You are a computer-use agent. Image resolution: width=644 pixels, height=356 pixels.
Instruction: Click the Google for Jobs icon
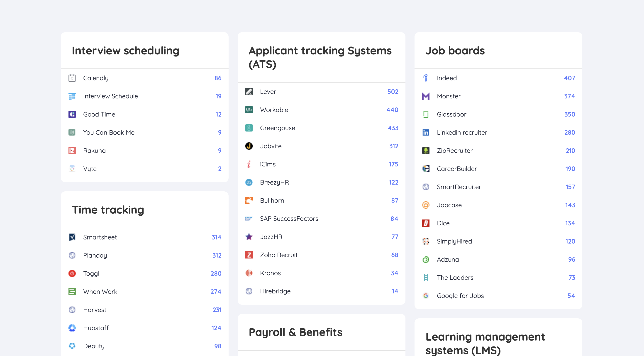click(426, 295)
